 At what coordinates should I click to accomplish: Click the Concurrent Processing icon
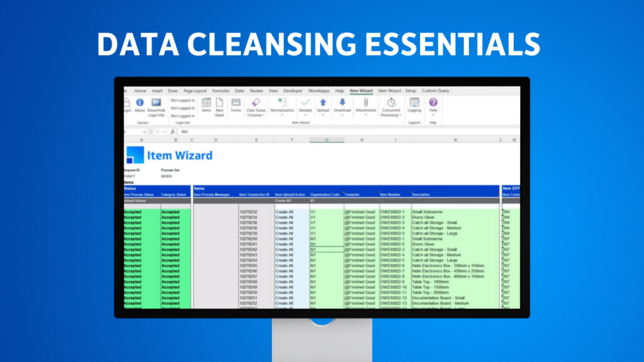tap(391, 102)
